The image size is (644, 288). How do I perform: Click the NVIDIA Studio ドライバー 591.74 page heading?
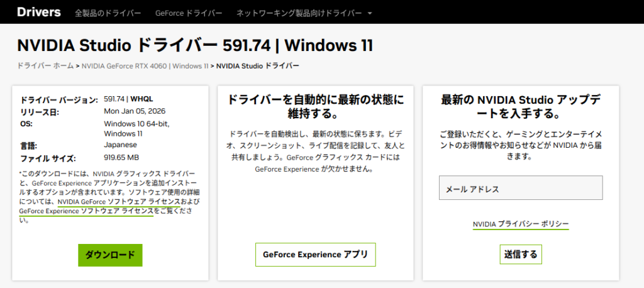[x=195, y=45]
